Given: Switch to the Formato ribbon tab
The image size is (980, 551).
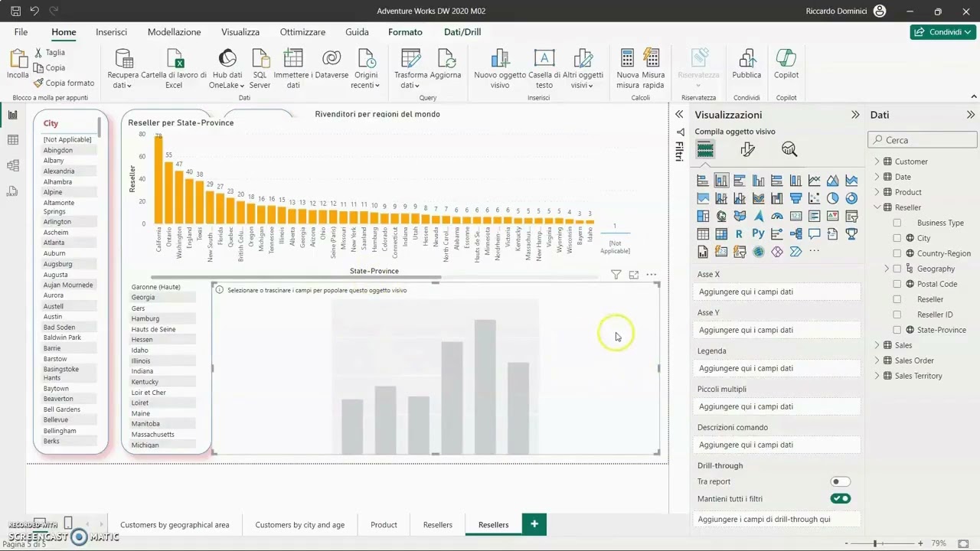Looking at the screenshot, I should [405, 32].
